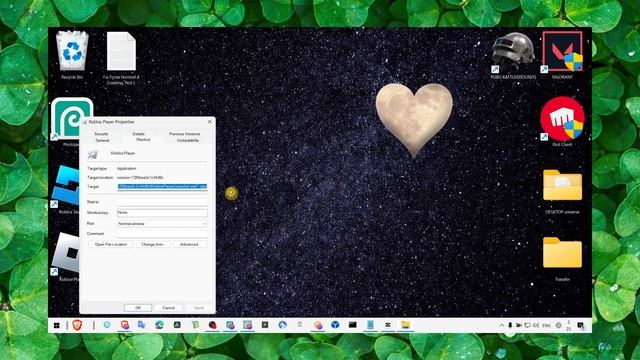Switch to the Details tab
Screen dimensions: 640x360
tap(138, 134)
